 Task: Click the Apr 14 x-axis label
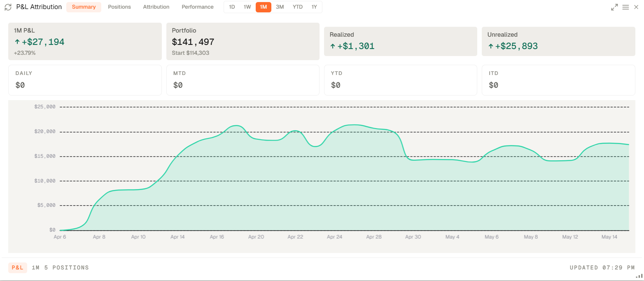(x=177, y=237)
